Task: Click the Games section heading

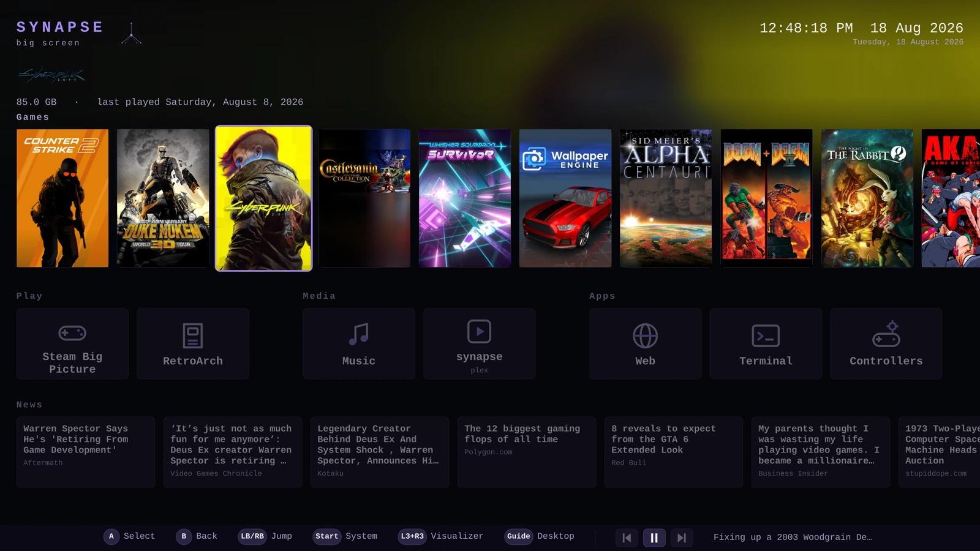Action: (32, 118)
